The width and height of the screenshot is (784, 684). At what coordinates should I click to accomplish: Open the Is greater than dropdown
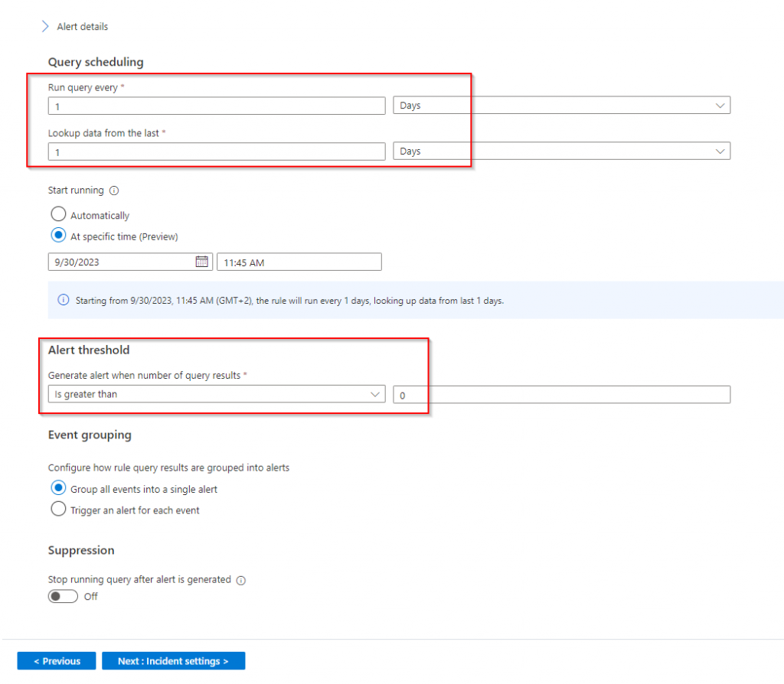(217, 394)
